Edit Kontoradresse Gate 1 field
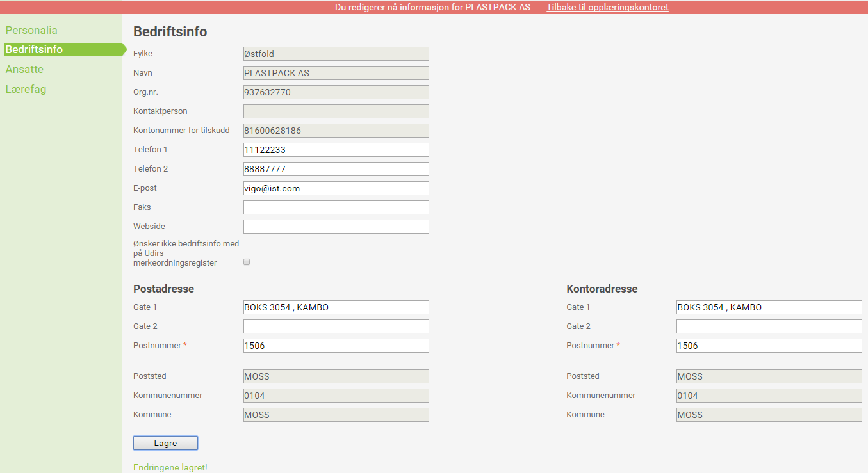This screenshot has height=473, width=868. tap(769, 307)
